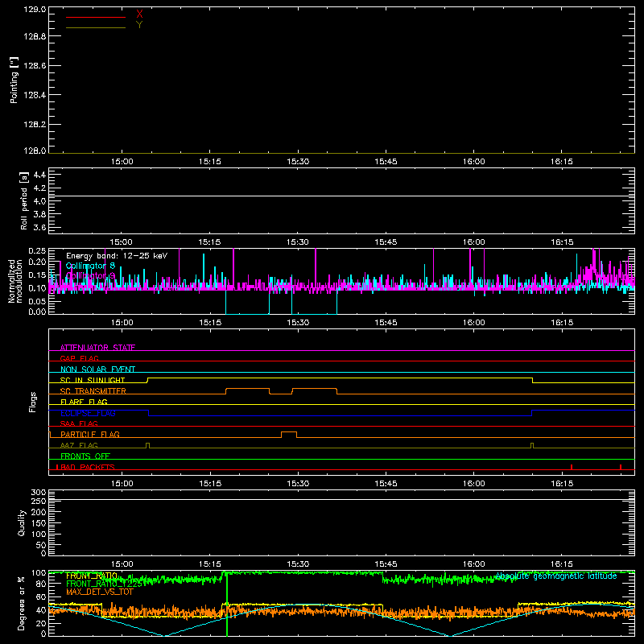Click the '80' tick in the bottom panel

pos(41,584)
